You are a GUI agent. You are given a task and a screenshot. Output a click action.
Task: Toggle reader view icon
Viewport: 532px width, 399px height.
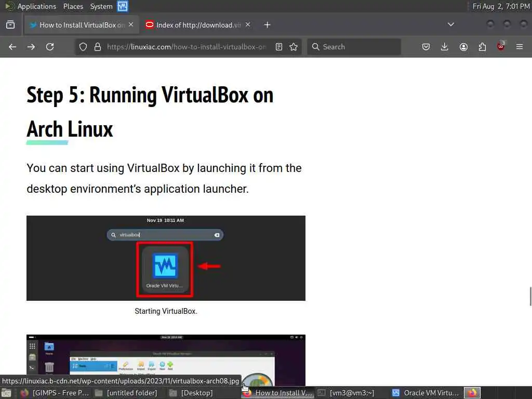pyautogui.click(x=279, y=47)
